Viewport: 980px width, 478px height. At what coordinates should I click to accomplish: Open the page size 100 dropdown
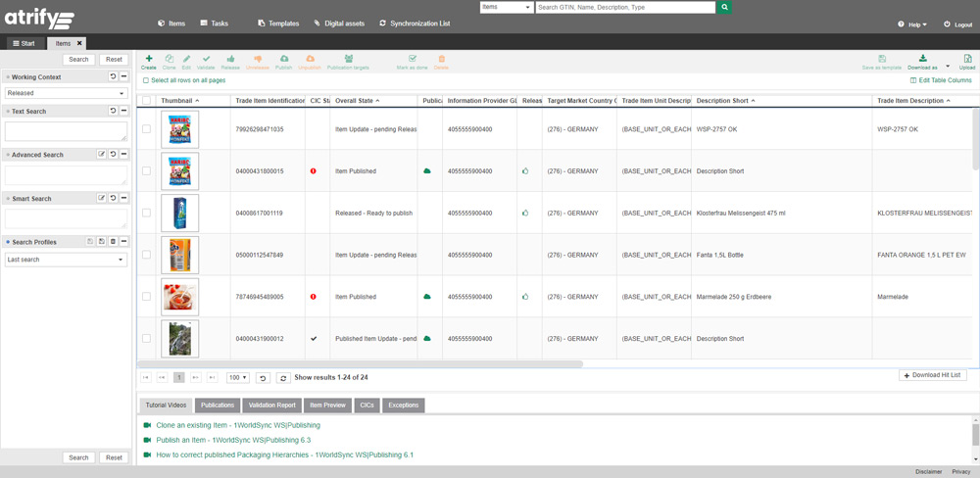tap(237, 377)
